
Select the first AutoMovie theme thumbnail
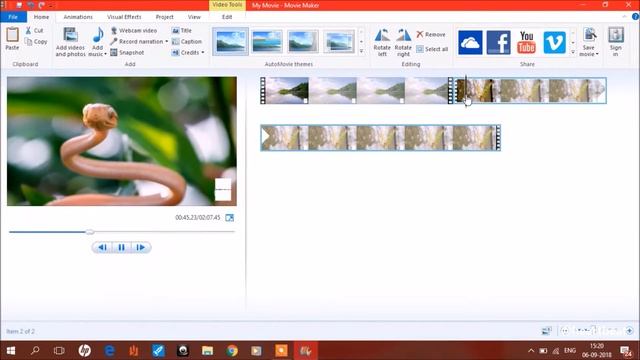click(x=231, y=41)
